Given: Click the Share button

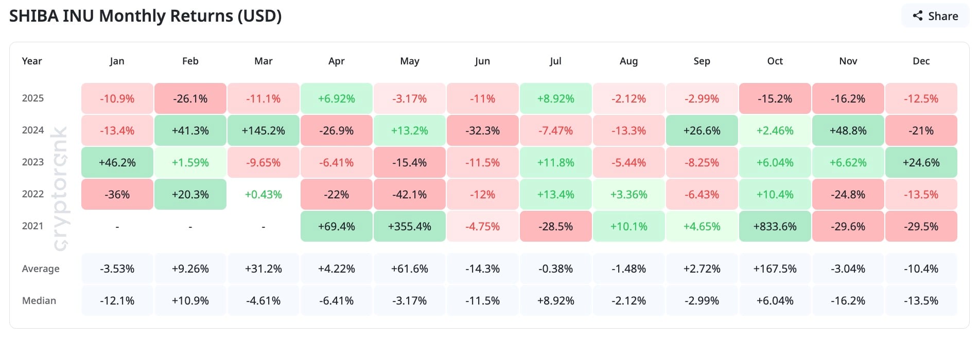Looking at the screenshot, I should click(x=935, y=16).
